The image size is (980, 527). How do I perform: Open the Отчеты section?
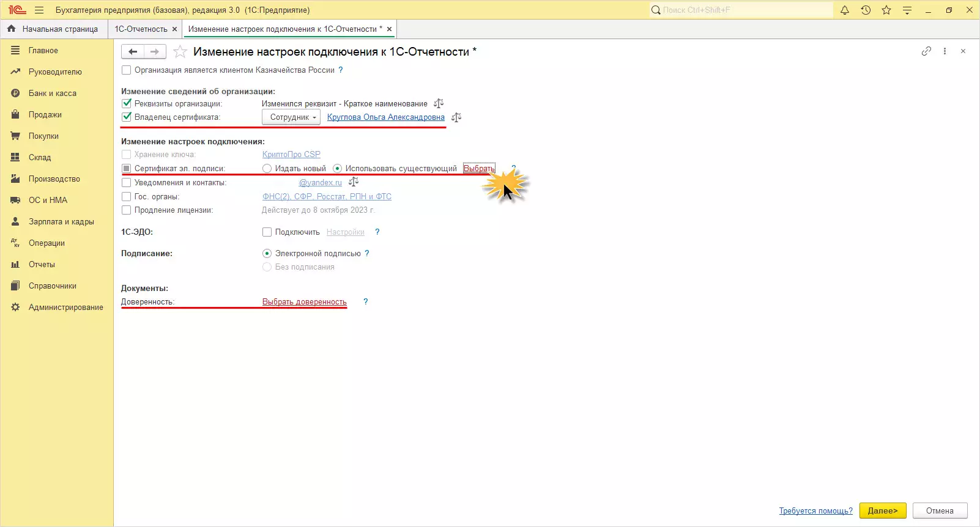click(x=56, y=265)
